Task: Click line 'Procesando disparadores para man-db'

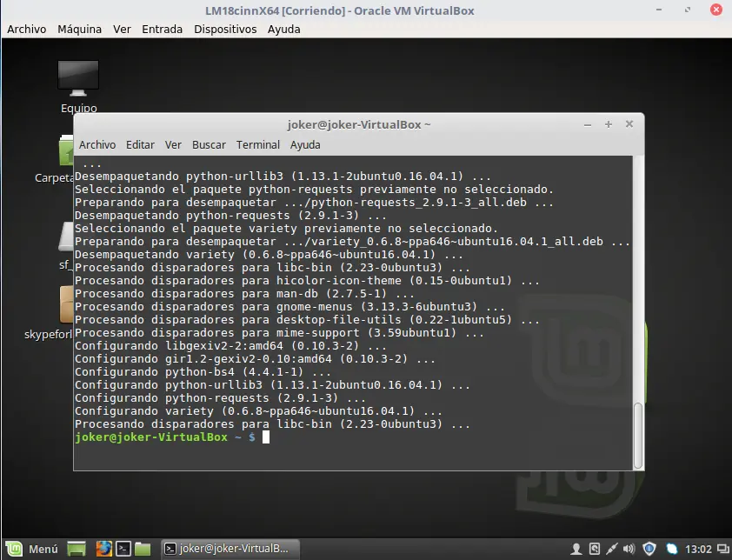Action: point(244,294)
